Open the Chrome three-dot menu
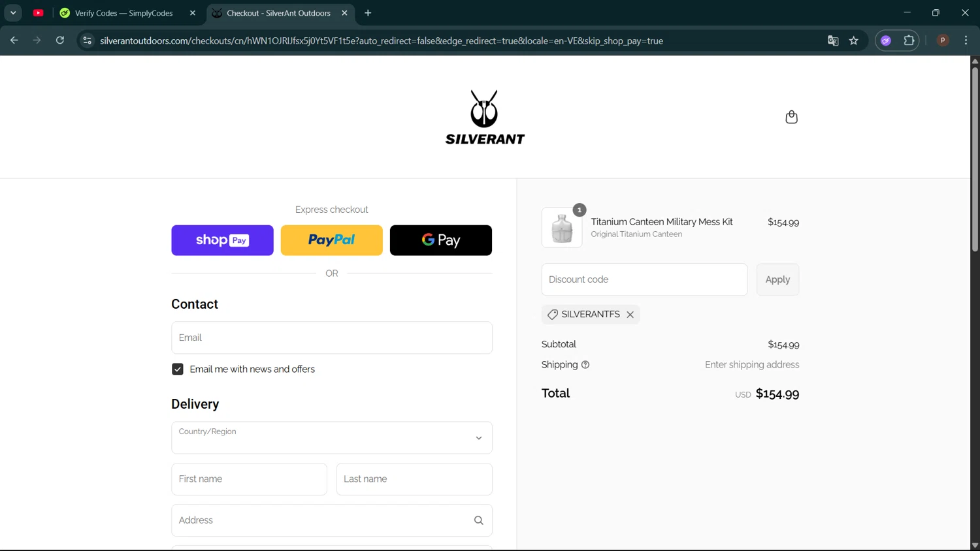This screenshot has height=551, width=980. pyautogui.click(x=966, y=40)
